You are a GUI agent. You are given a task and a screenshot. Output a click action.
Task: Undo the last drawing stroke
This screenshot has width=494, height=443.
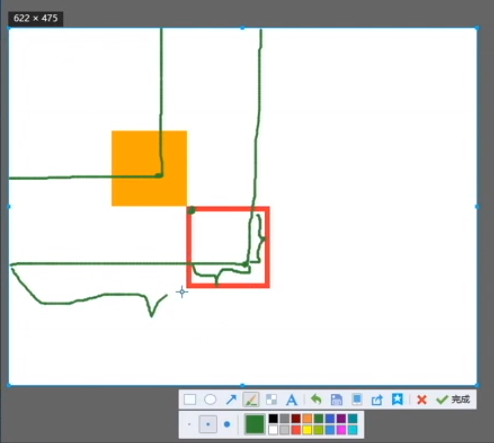316,399
